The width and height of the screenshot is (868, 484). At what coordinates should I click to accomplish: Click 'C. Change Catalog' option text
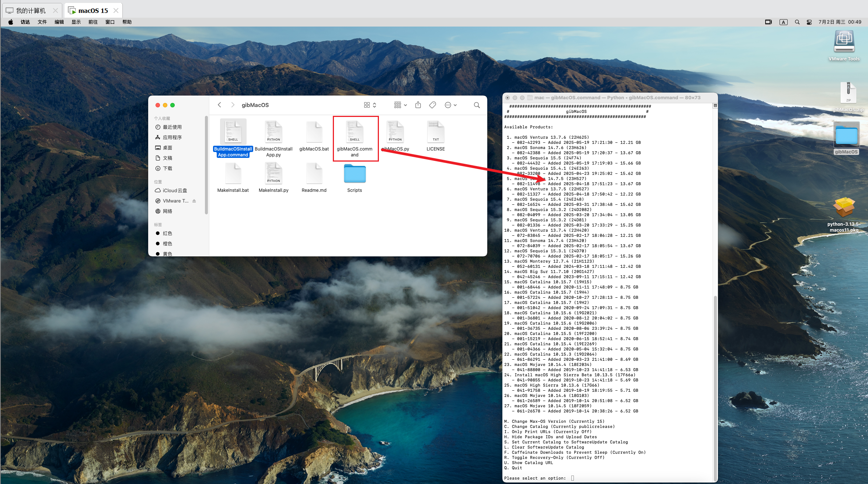(560, 426)
